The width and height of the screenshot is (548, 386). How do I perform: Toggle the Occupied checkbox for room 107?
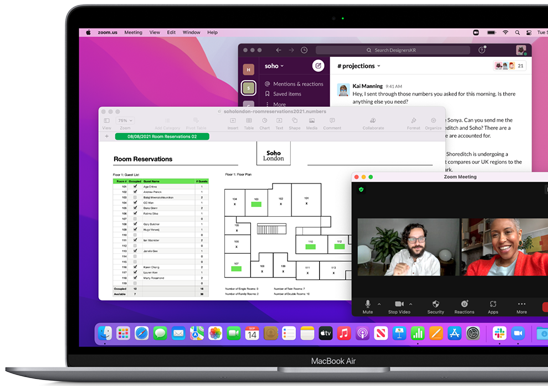[135, 219]
